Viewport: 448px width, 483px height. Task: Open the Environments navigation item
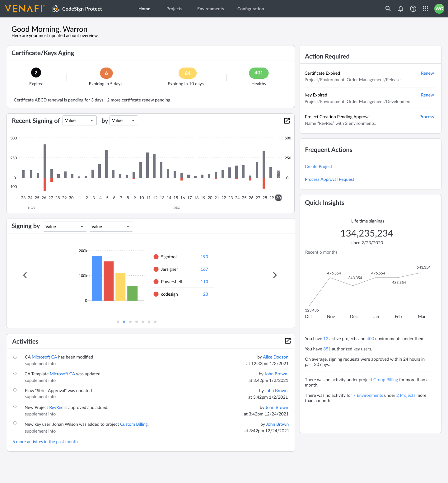tap(210, 9)
